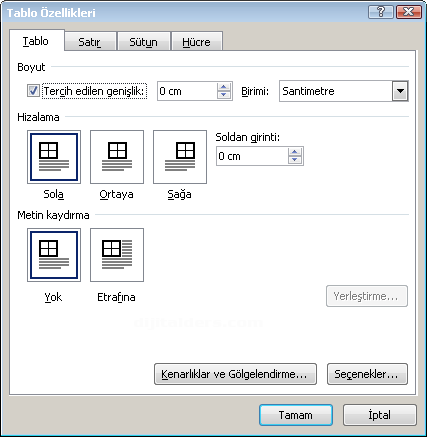The image size is (427, 437).
Task: Select the Sola left alignment icon
Action: pos(54,157)
